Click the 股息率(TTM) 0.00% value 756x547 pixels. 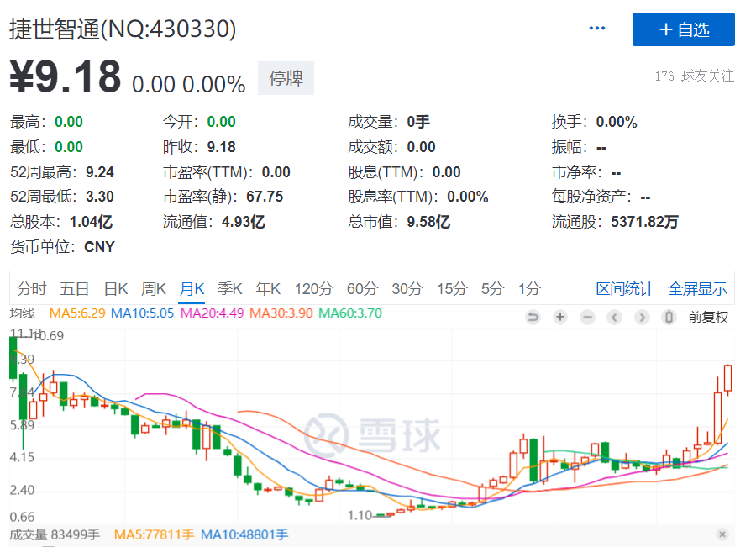click(468, 197)
